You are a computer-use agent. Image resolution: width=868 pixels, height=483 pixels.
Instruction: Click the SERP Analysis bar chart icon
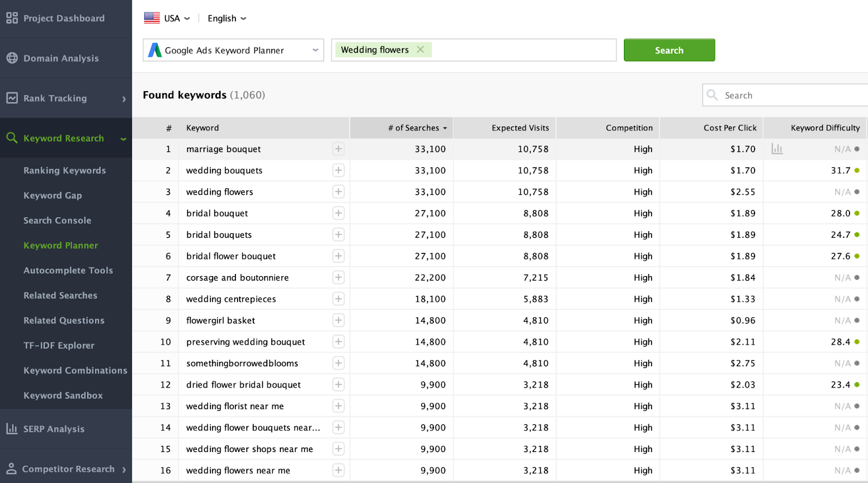click(12, 429)
